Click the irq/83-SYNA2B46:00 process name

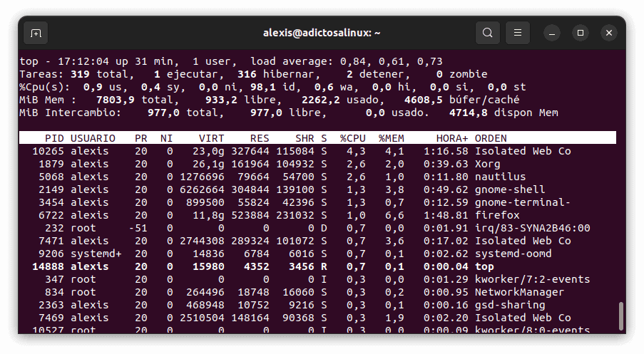pos(532,228)
